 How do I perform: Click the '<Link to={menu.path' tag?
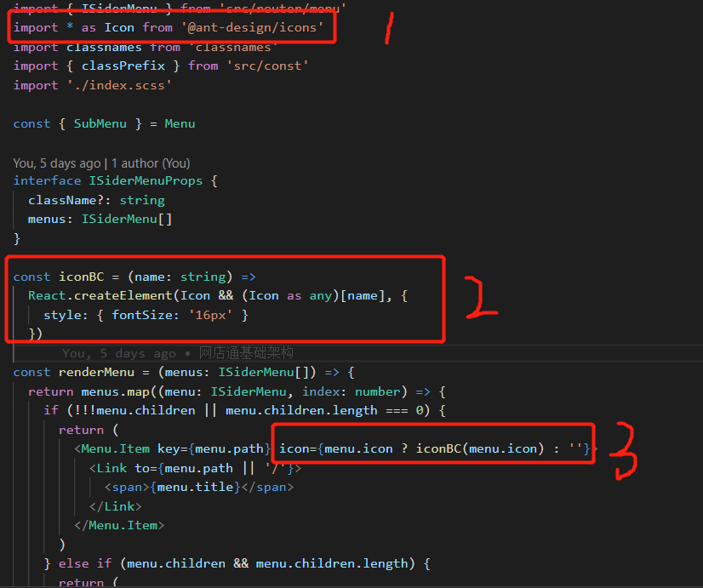coord(161,468)
